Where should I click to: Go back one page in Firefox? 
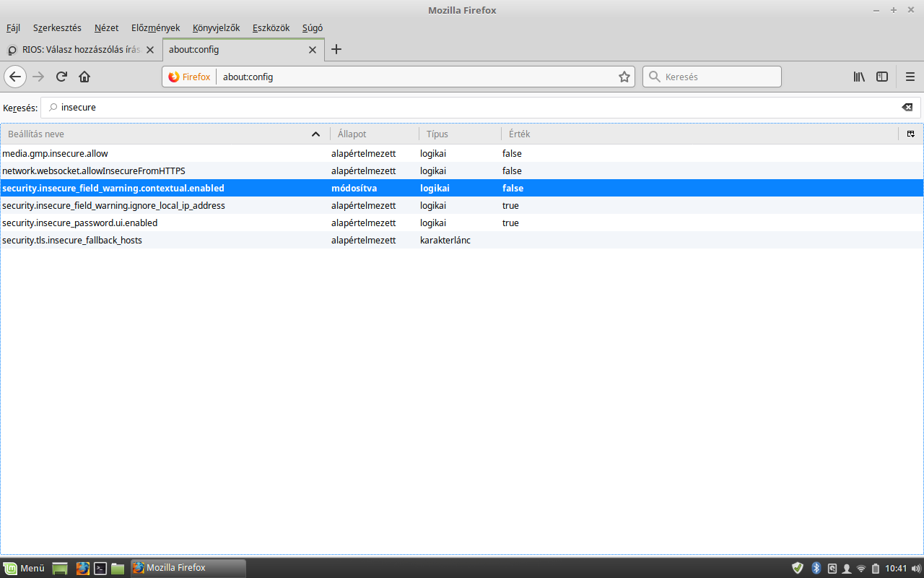click(15, 77)
